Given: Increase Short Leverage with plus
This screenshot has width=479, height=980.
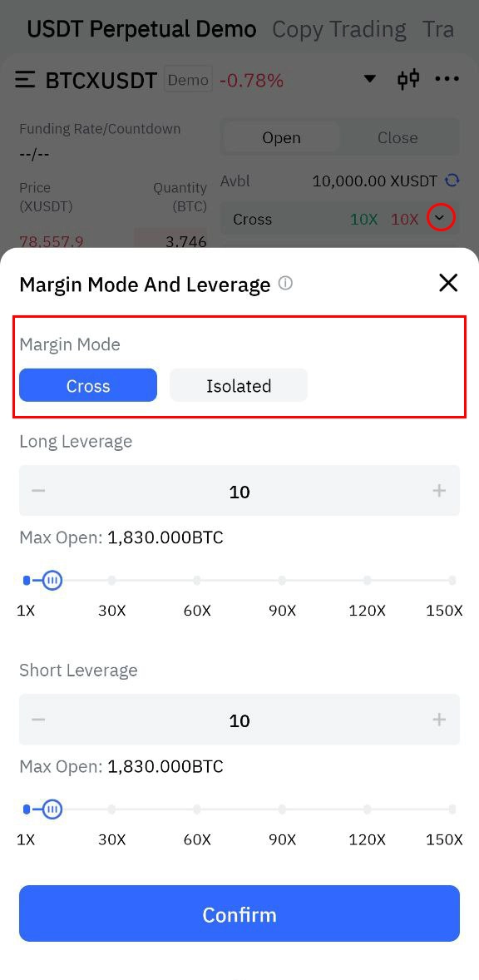Looking at the screenshot, I should 439,720.
